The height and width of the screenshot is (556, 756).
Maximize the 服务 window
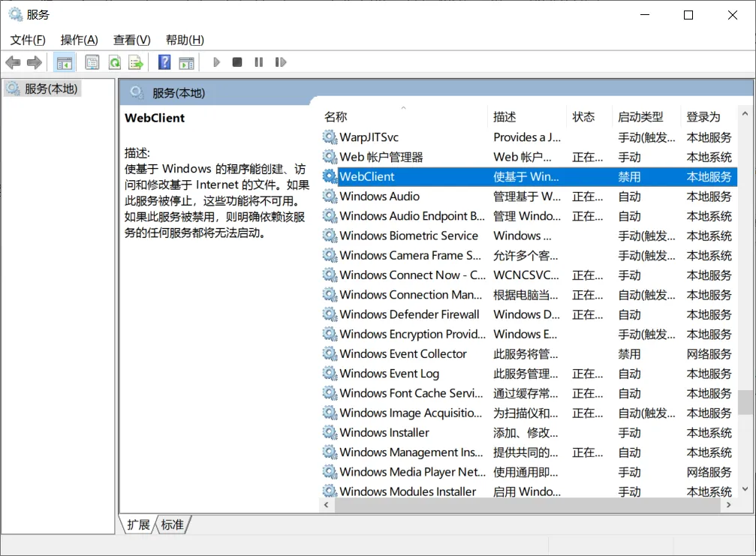(688, 15)
